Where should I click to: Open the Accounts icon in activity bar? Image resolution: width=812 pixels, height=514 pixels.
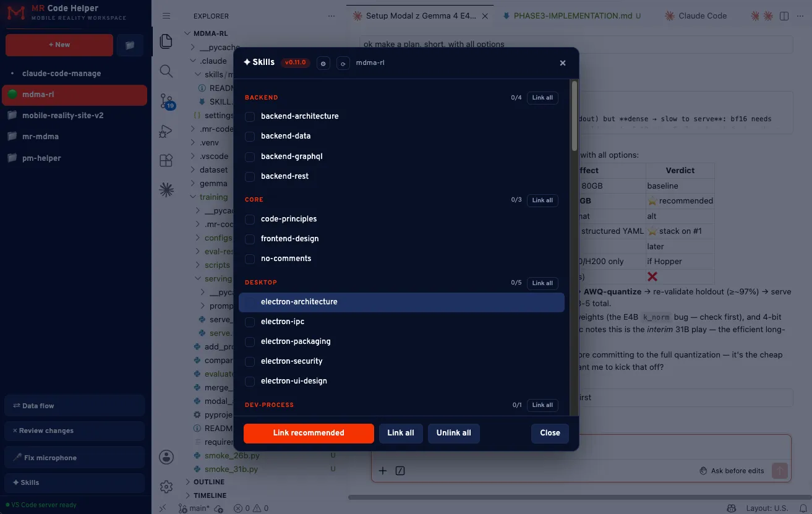(166, 457)
